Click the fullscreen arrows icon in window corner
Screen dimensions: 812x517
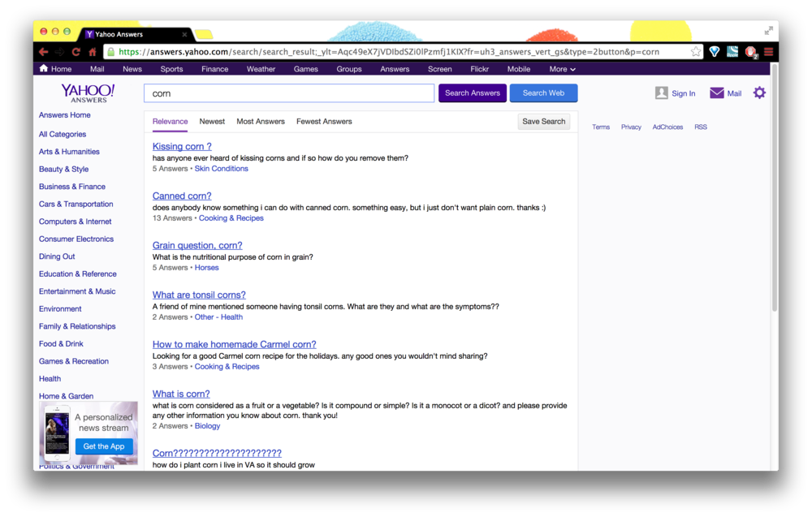pos(768,31)
